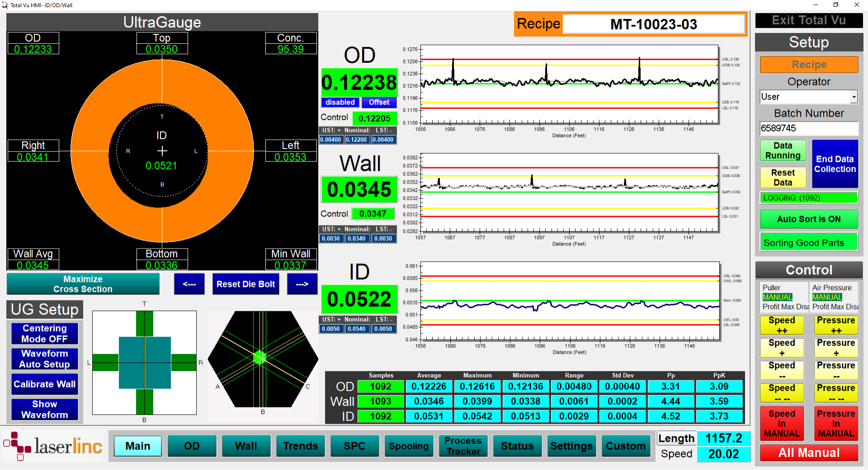
Task: Click the Pressure ++ button
Action: click(836, 325)
